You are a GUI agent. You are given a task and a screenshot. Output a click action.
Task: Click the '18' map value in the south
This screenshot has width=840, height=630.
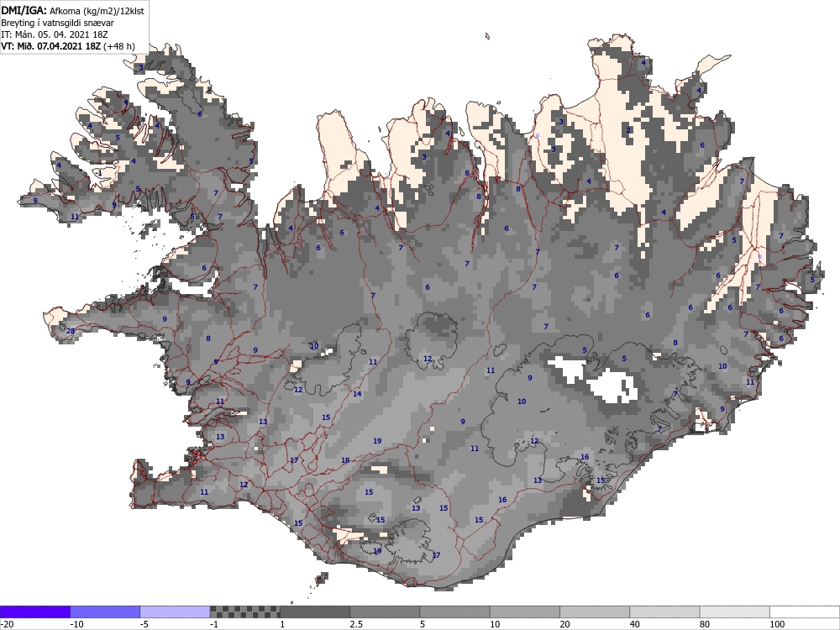pos(345,460)
